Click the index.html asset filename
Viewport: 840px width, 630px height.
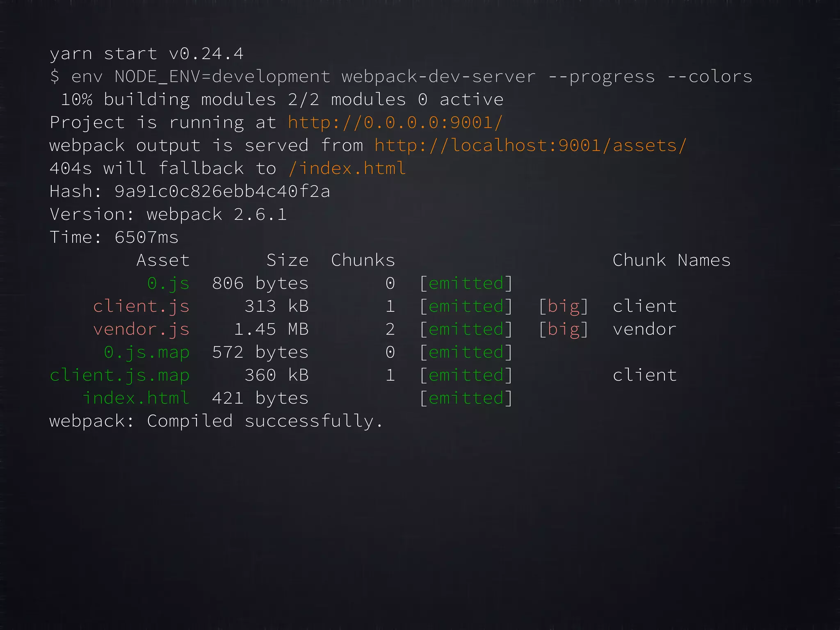coord(136,398)
